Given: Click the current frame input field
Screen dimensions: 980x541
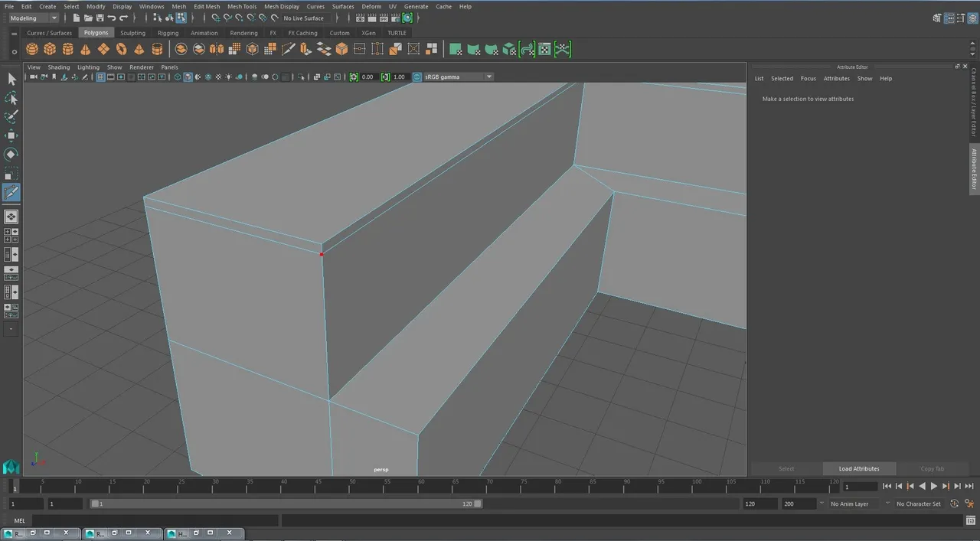Looking at the screenshot, I should (860, 486).
